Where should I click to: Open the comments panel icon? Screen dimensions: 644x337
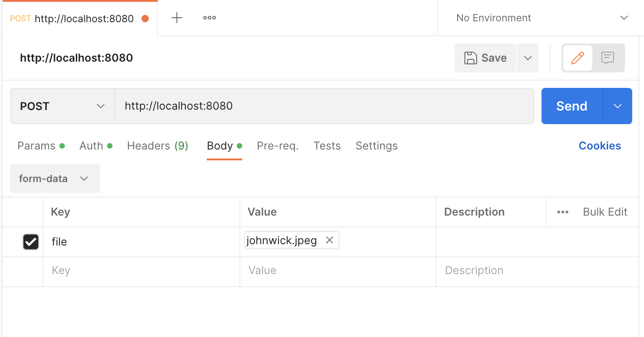point(607,58)
